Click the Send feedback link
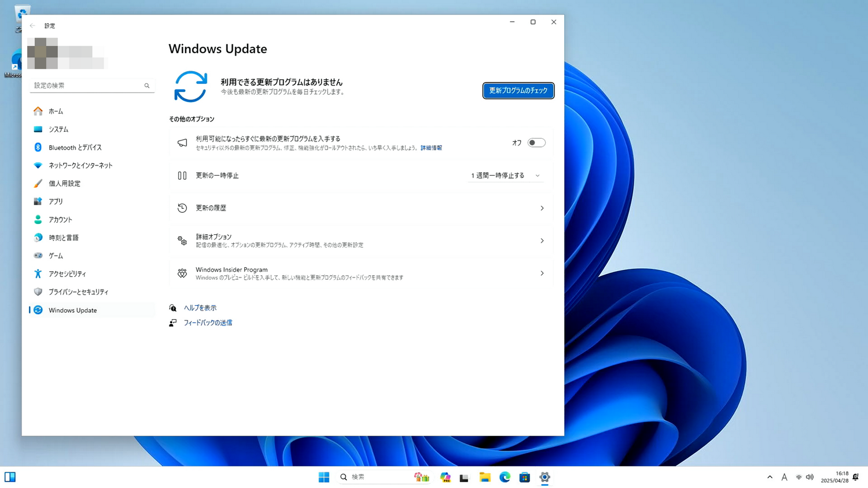 [209, 323]
